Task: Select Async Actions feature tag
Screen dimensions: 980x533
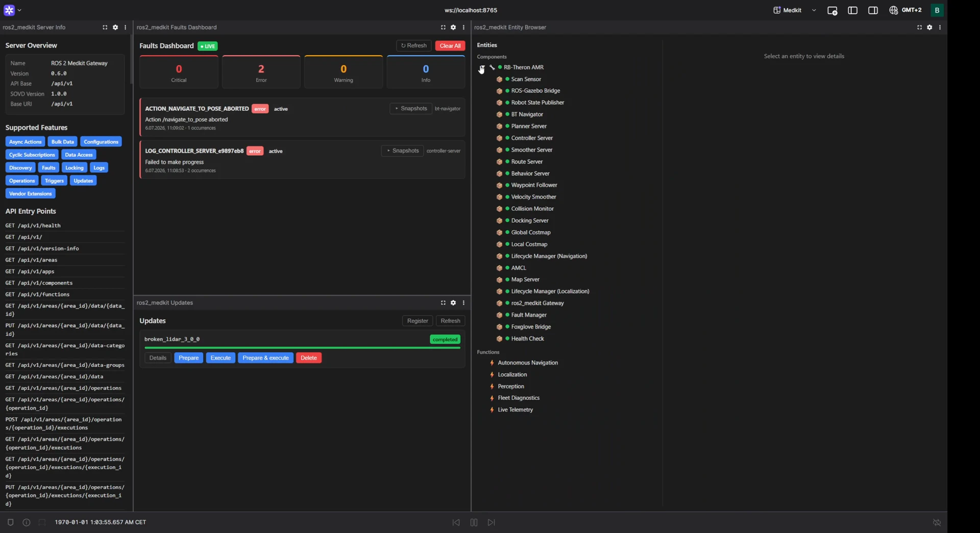Action: [x=25, y=142]
